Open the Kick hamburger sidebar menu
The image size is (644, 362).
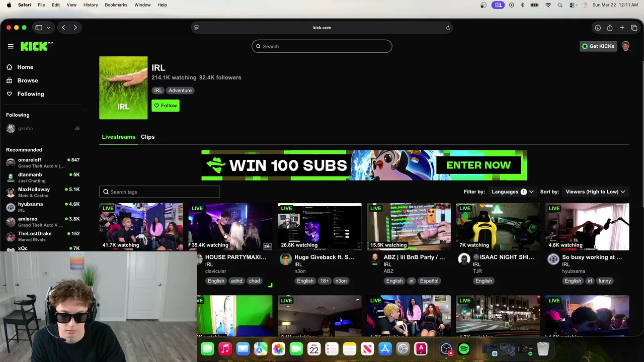(11, 46)
